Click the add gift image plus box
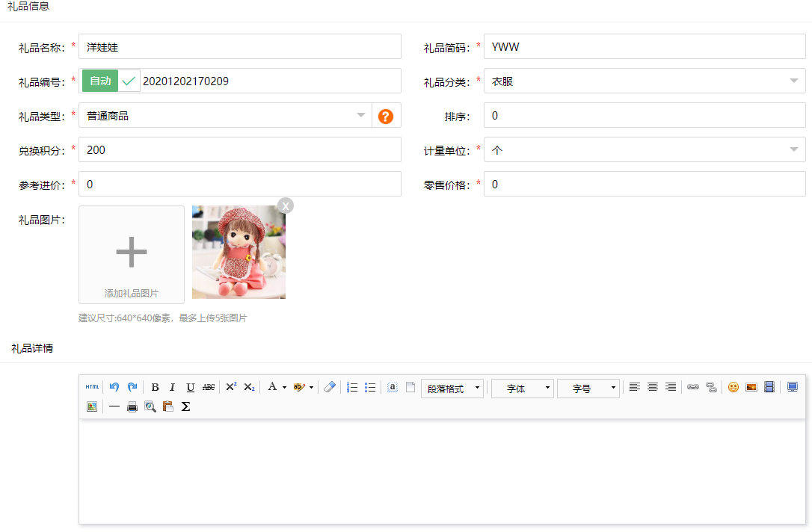Viewport: 812px width, 532px height. (x=132, y=254)
